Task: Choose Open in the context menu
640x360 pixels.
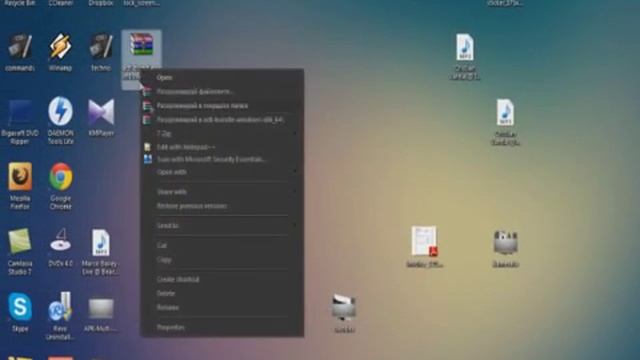Action: pyautogui.click(x=222, y=78)
